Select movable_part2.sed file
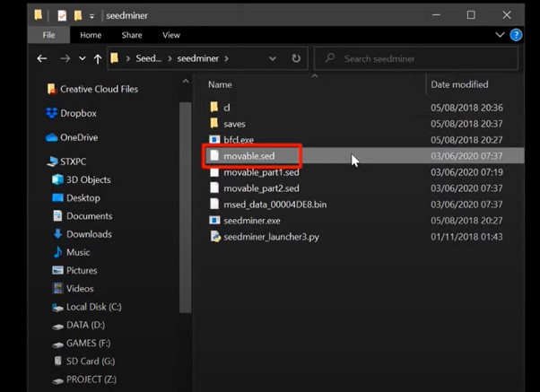Viewport: 540px width, 392px height. (261, 188)
